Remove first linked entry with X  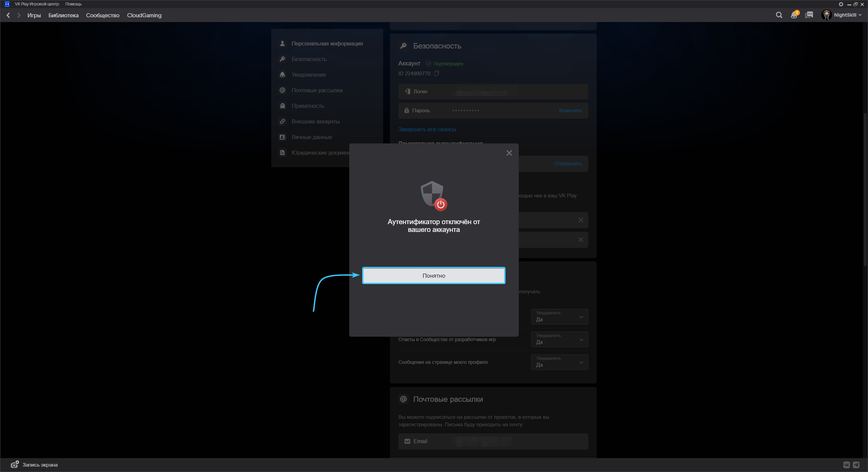[580, 220]
